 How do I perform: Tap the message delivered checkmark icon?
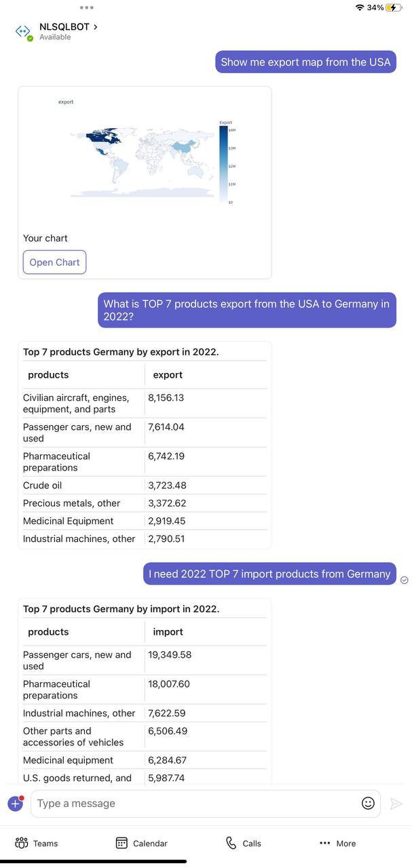click(405, 580)
